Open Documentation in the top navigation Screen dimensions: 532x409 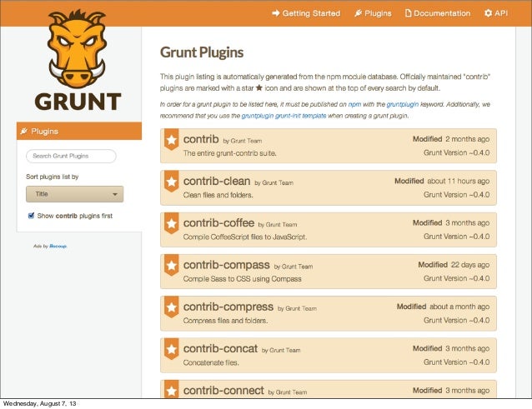pyautogui.click(x=438, y=13)
